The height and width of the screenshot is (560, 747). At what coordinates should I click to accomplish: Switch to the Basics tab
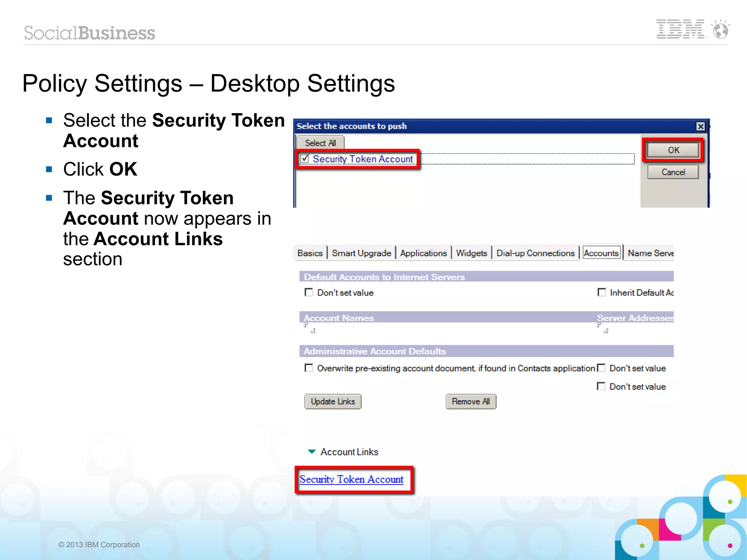[x=310, y=253]
